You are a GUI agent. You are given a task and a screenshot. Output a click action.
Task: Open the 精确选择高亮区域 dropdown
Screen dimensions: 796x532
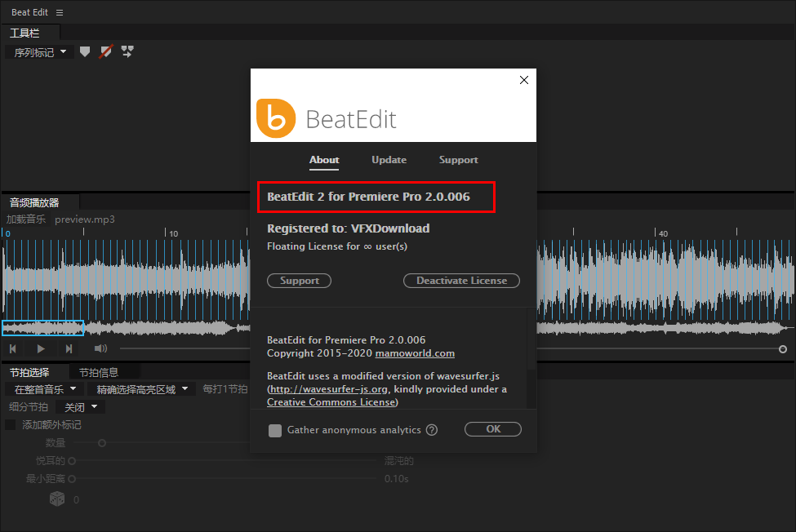142,389
